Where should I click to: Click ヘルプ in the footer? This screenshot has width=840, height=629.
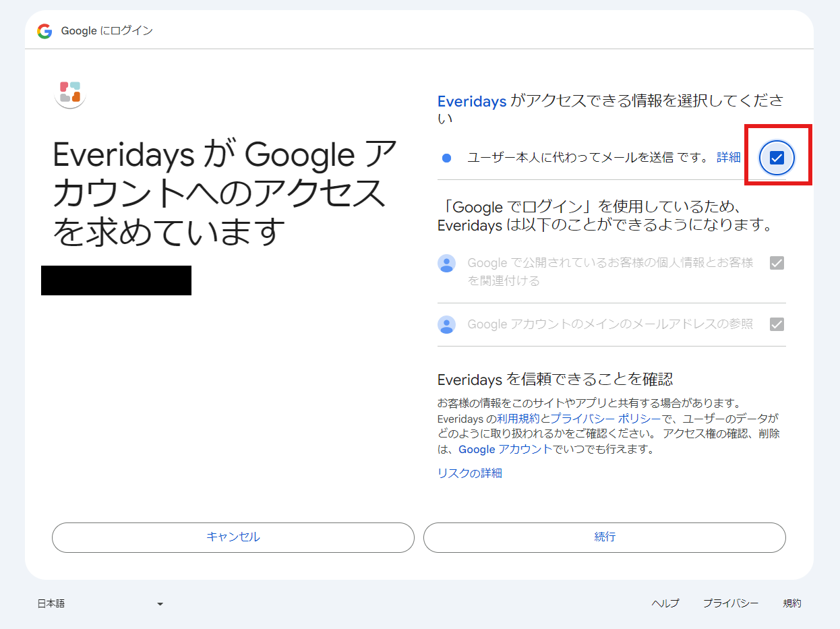tap(665, 603)
